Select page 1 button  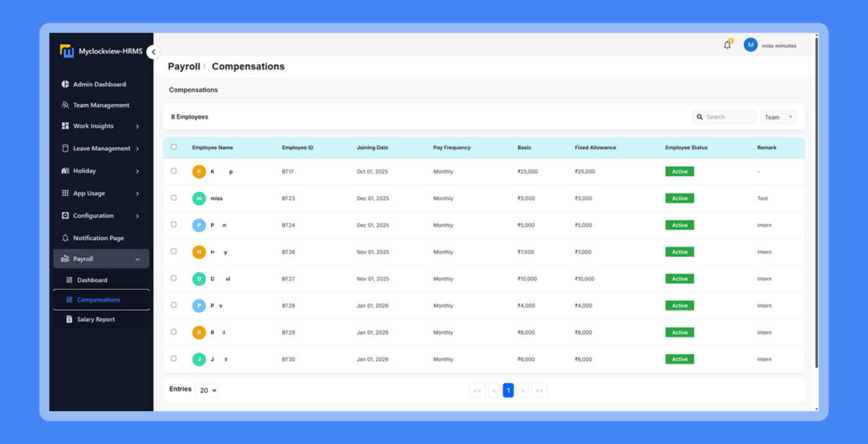[x=509, y=391]
